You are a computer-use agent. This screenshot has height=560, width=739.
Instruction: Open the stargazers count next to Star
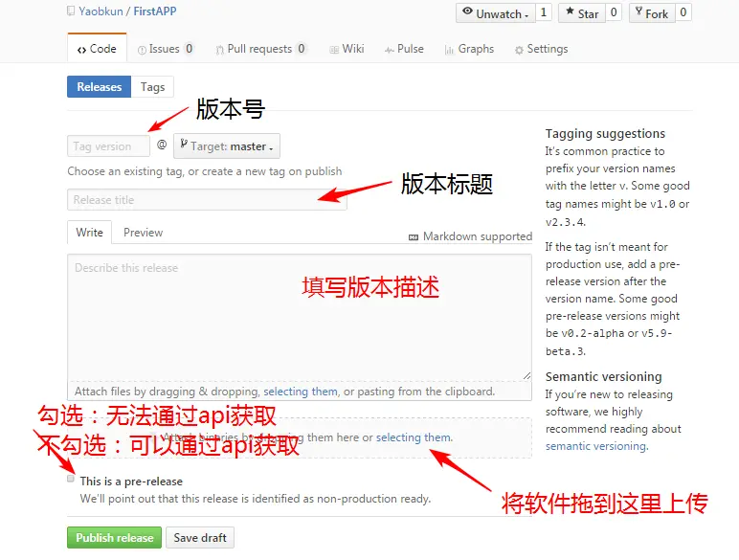tap(614, 12)
